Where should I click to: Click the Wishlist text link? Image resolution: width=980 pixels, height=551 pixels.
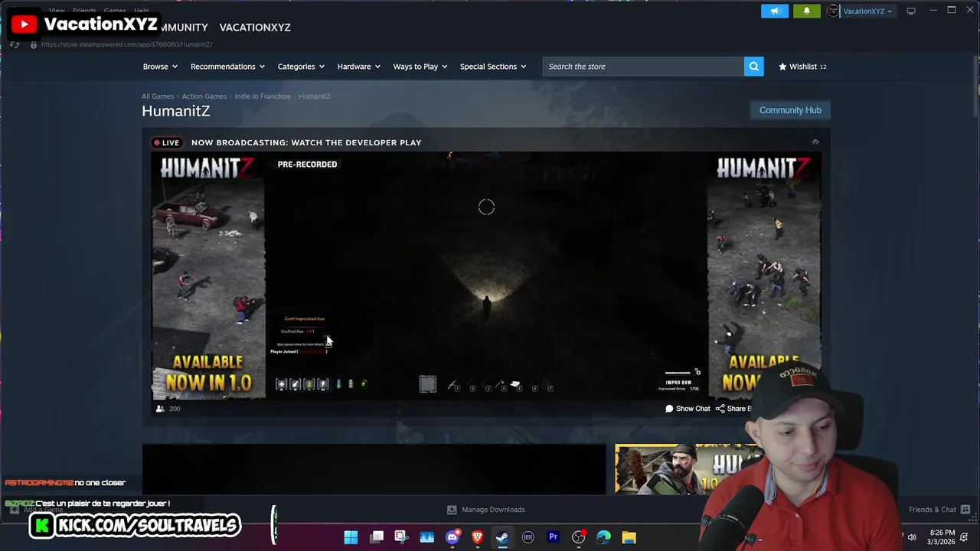click(x=803, y=67)
